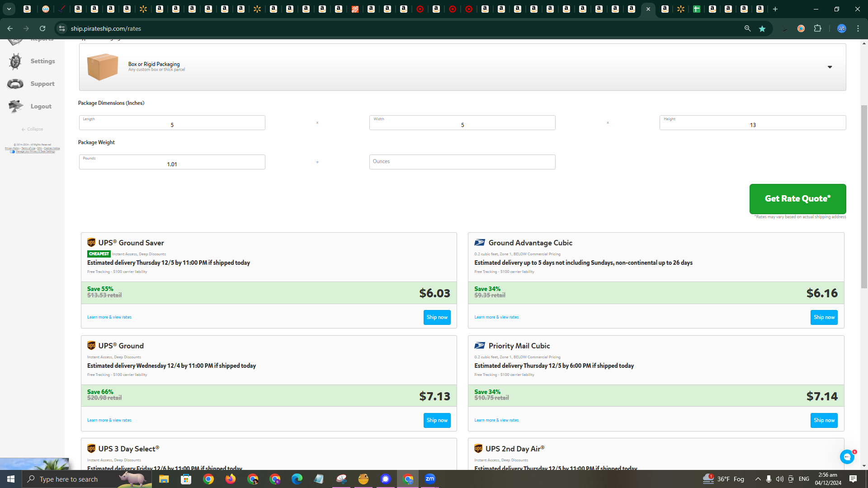Click the Logout sidebar label

pos(41,107)
